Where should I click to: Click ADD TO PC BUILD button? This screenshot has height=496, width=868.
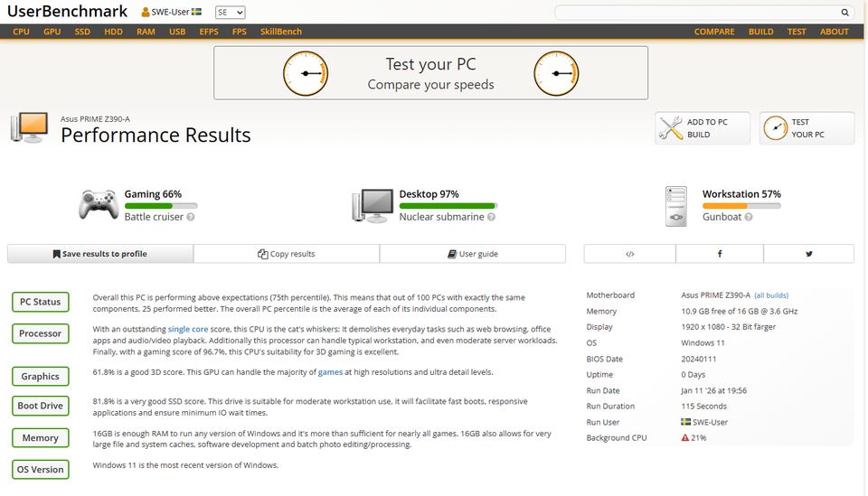pos(703,128)
